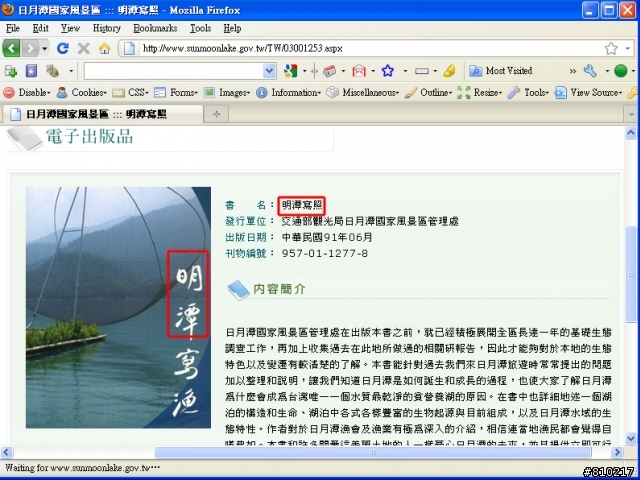Open the dropdown next to the blue star

click(405, 71)
